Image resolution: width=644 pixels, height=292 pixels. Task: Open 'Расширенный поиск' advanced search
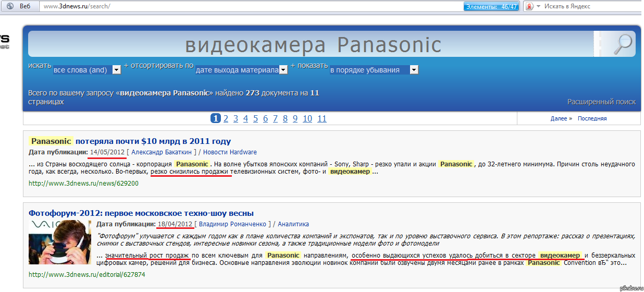[601, 102]
